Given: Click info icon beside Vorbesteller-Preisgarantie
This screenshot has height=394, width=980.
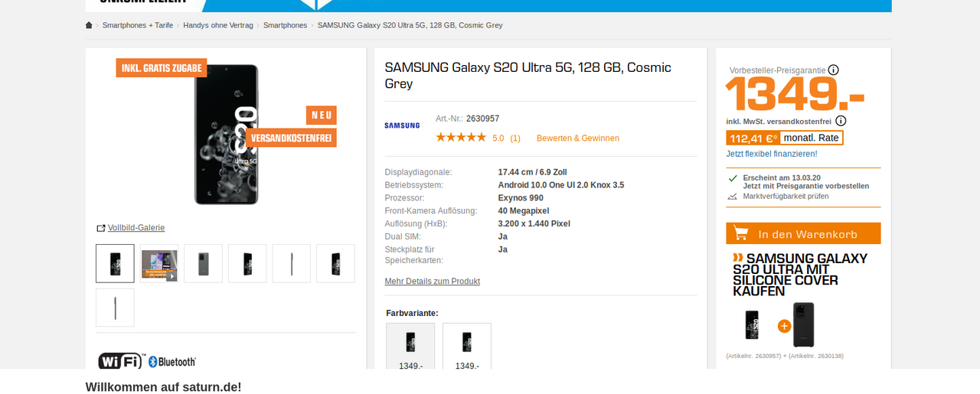Looking at the screenshot, I should (x=834, y=70).
